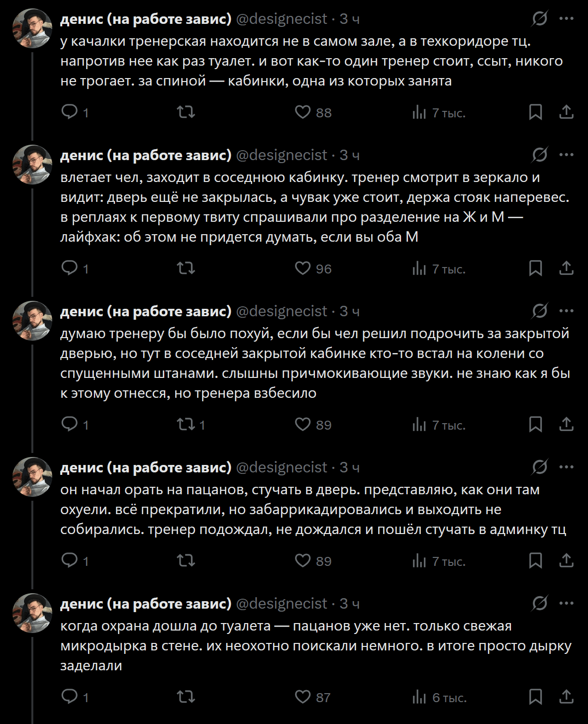Reply to the last tweet about "микродырка"
Viewport: 588px width, 724px height.
pos(70,697)
